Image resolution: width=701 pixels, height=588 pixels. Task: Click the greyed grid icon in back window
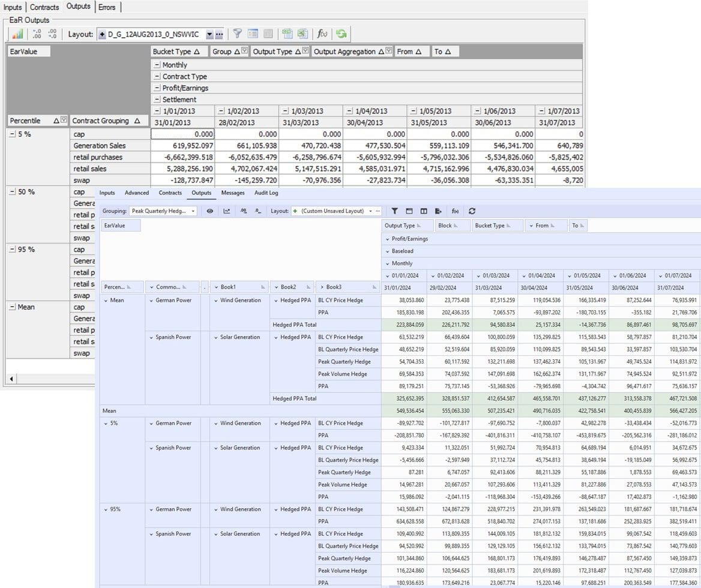tap(268, 34)
